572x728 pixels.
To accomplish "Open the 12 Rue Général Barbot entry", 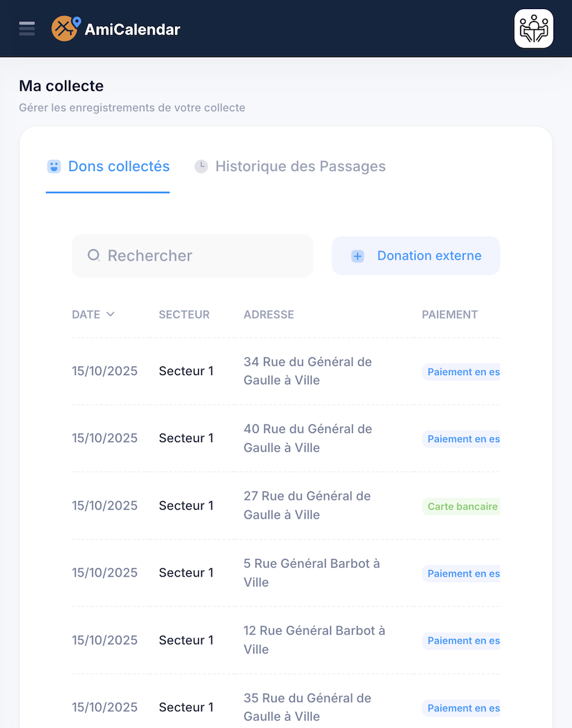I will coord(314,640).
